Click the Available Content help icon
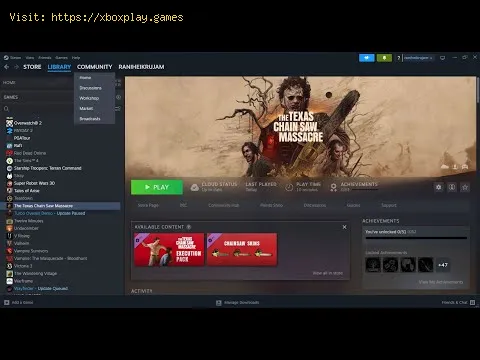480x360 pixels. pyautogui.click(x=189, y=227)
